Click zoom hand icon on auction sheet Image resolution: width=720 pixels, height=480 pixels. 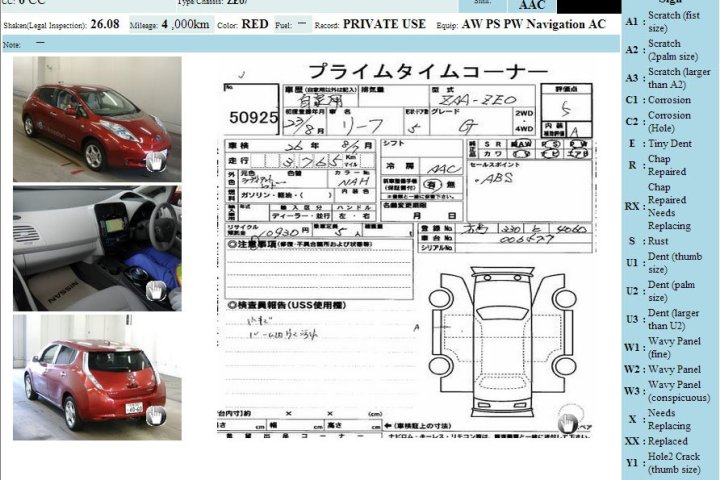(x=568, y=423)
